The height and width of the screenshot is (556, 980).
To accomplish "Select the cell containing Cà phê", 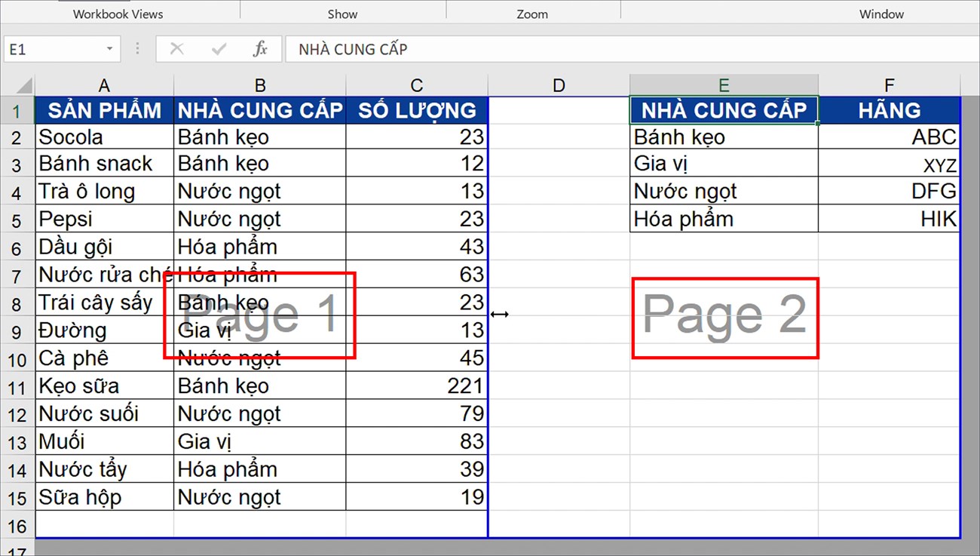I will point(104,358).
